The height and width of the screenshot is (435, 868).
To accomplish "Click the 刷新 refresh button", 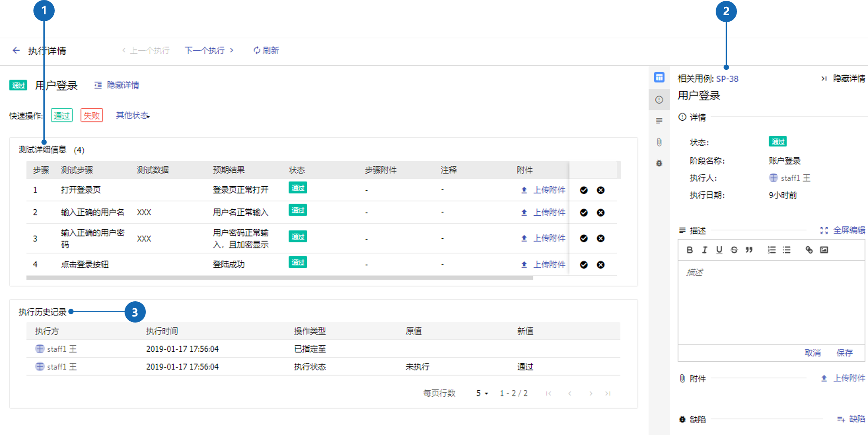I will coord(266,51).
